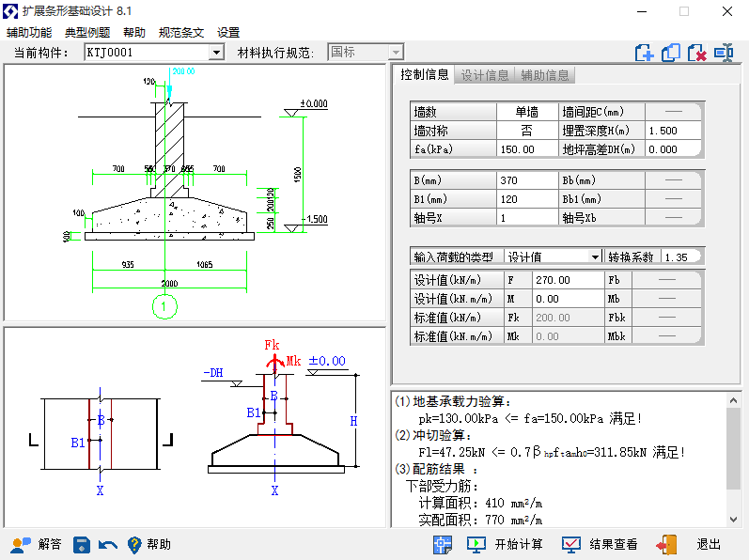Click the Fb value cell

click(667, 280)
